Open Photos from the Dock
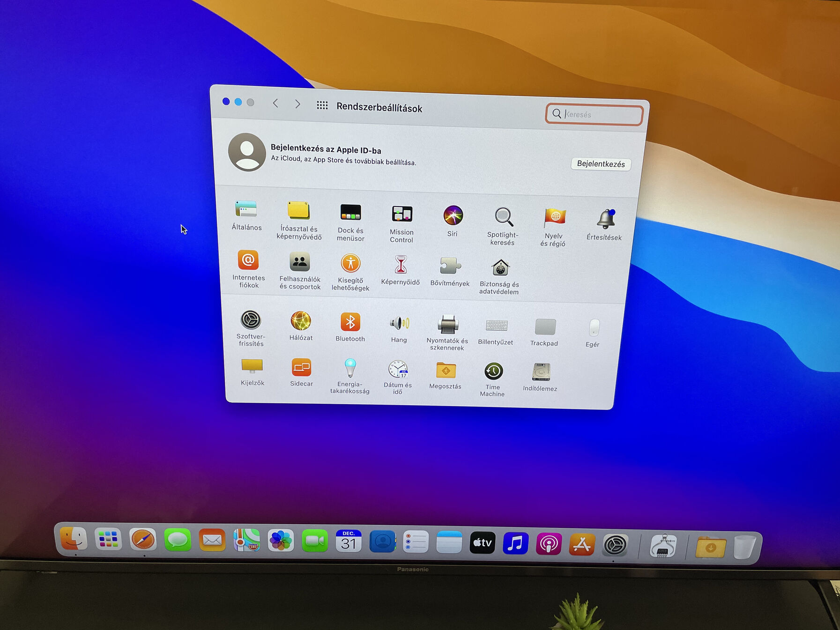This screenshot has width=840, height=630. (281, 541)
